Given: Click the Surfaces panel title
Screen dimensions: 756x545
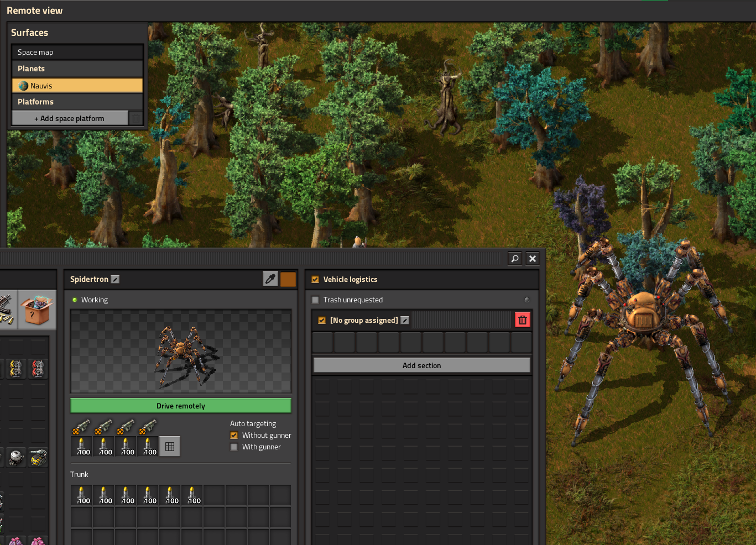Looking at the screenshot, I should pyautogui.click(x=30, y=33).
